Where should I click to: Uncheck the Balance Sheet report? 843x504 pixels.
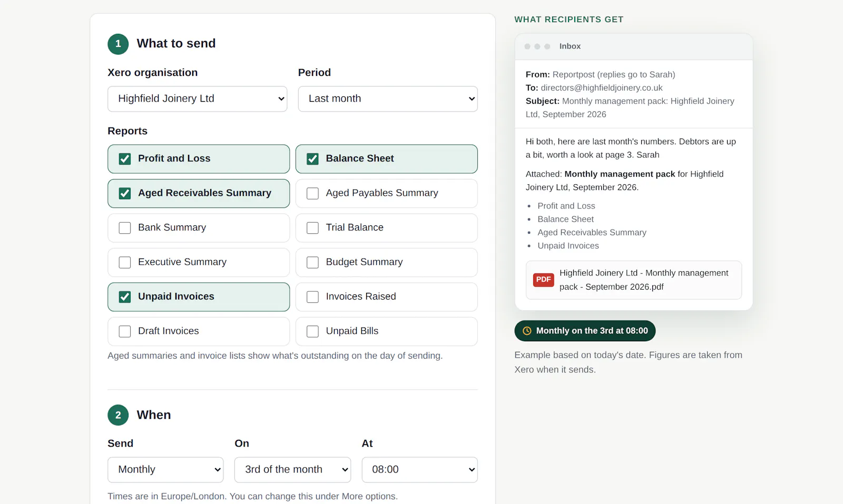pyautogui.click(x=312, y=159)
